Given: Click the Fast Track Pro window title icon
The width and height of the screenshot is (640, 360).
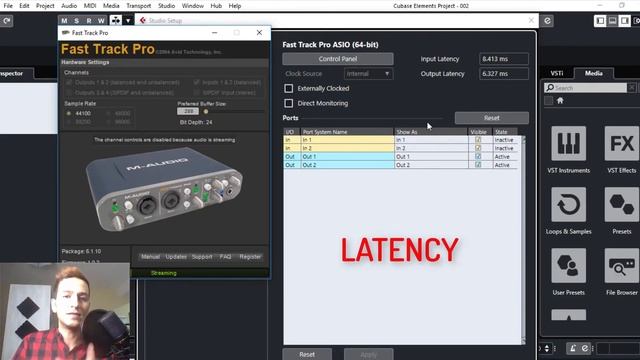Looking at the screenshot, I should tap(65, 33).
